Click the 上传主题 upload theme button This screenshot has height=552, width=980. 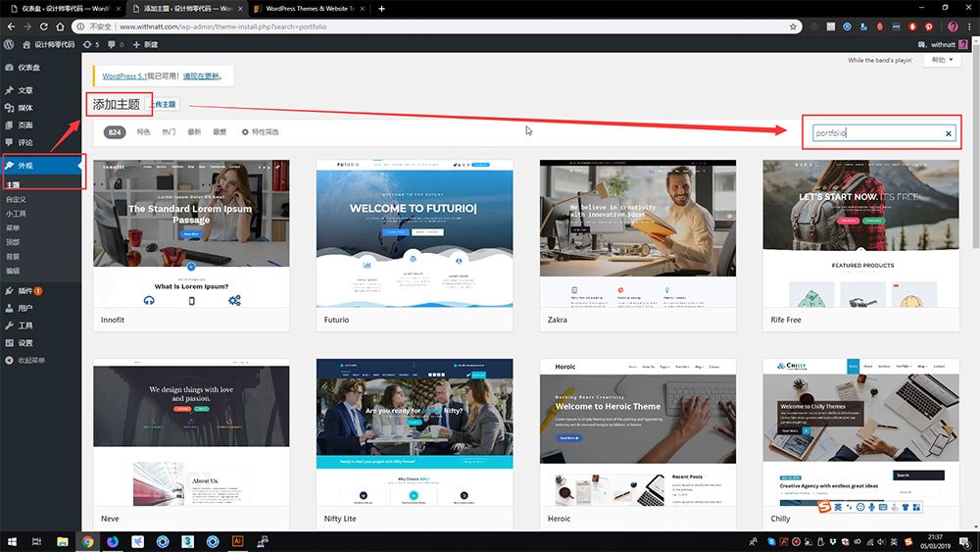pos(164,104)
